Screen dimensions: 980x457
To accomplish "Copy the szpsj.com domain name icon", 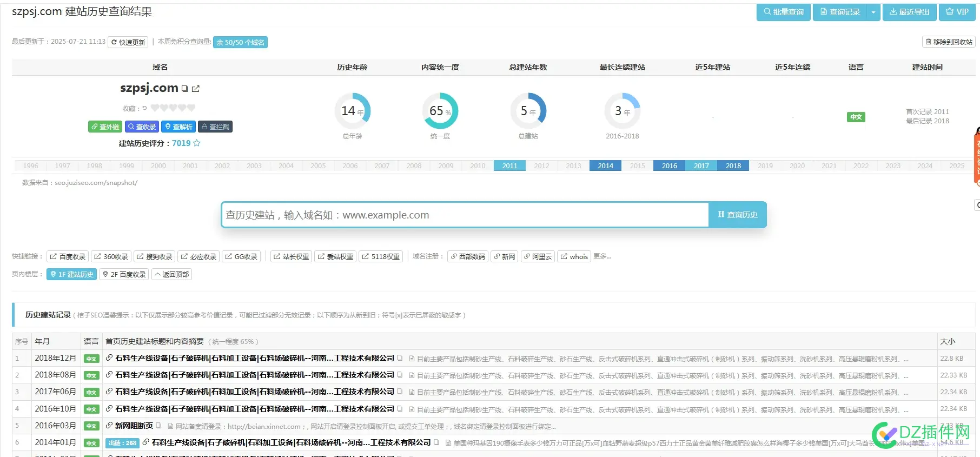I will pos(184,89).
